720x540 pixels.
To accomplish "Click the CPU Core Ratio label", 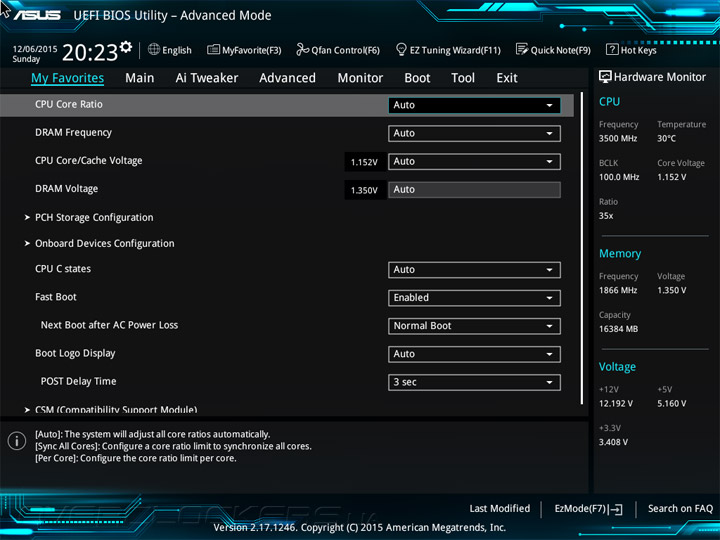I will pos(69,104).
